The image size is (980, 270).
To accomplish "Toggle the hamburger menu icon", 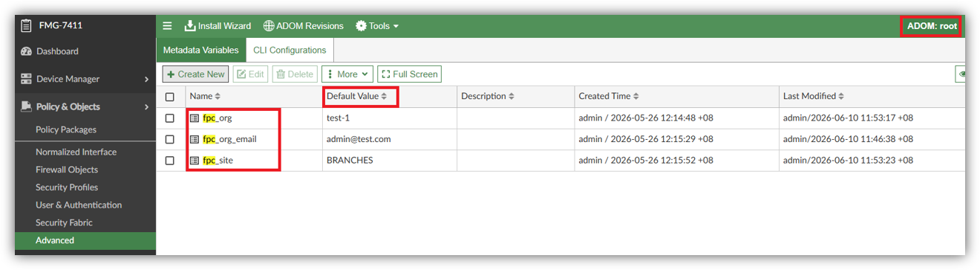I will pos(167,26).
